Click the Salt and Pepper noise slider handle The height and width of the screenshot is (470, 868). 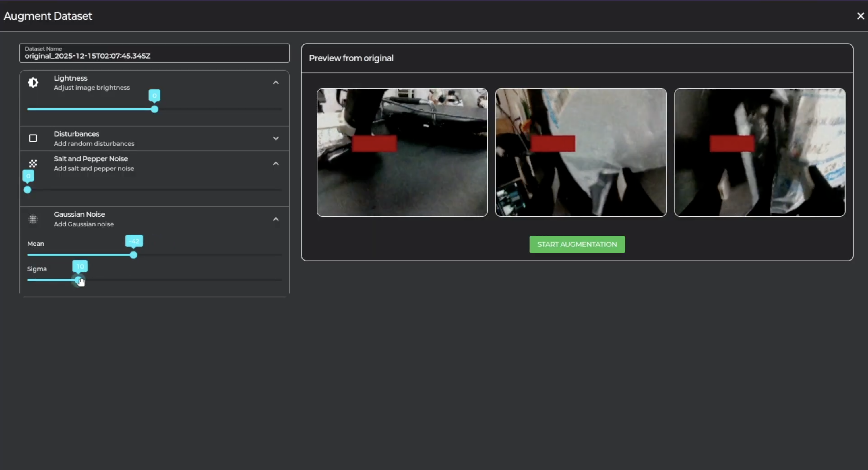click(x=28, y=190)
